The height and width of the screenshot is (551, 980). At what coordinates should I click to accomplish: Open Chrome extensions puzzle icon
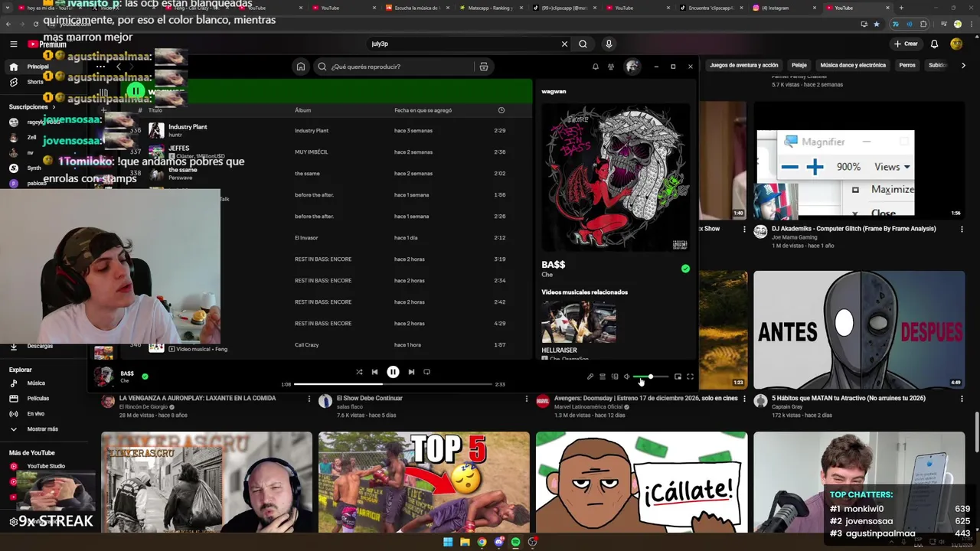(924, 24)
